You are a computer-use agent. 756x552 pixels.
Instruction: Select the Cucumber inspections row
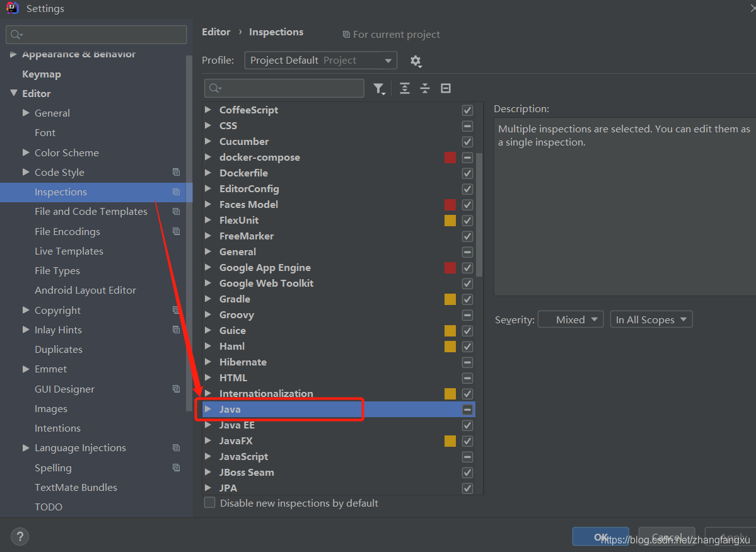[339, 142]
